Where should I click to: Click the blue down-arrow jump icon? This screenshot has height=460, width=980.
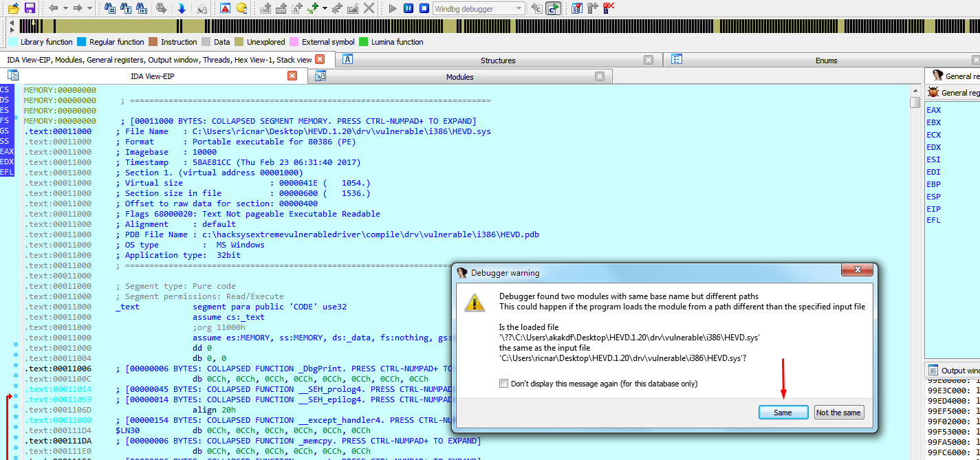[182, 8]
